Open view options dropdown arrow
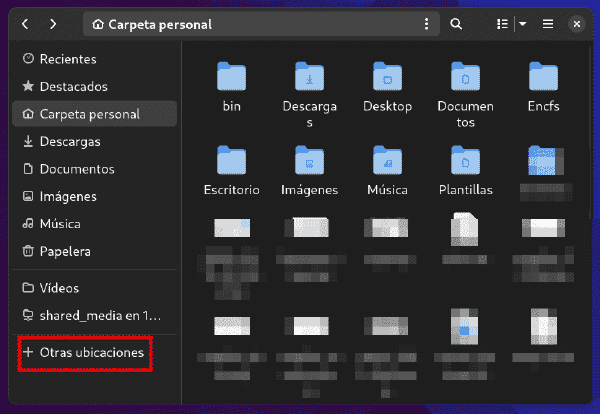This screenshot has height=414, width=600. 523,24
